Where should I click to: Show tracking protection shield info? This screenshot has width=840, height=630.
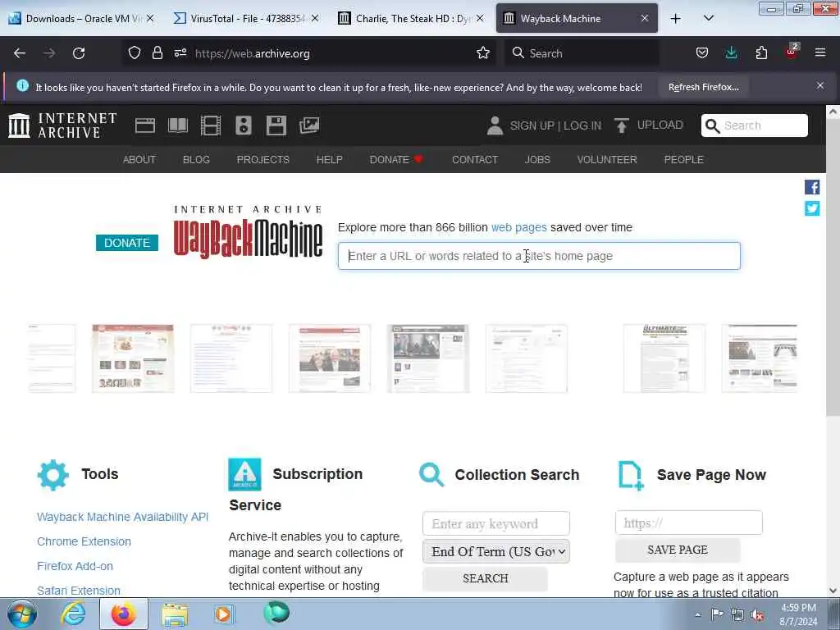(x=135, y=53)
